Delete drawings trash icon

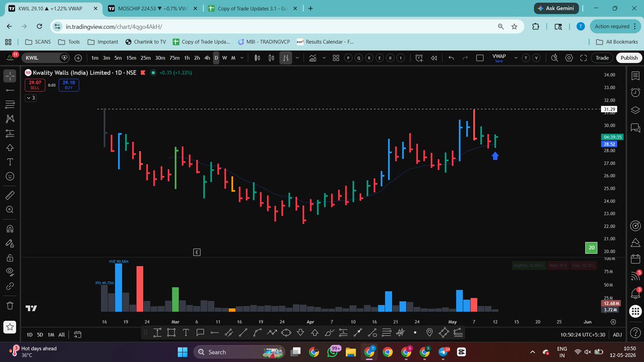(10, 306)
